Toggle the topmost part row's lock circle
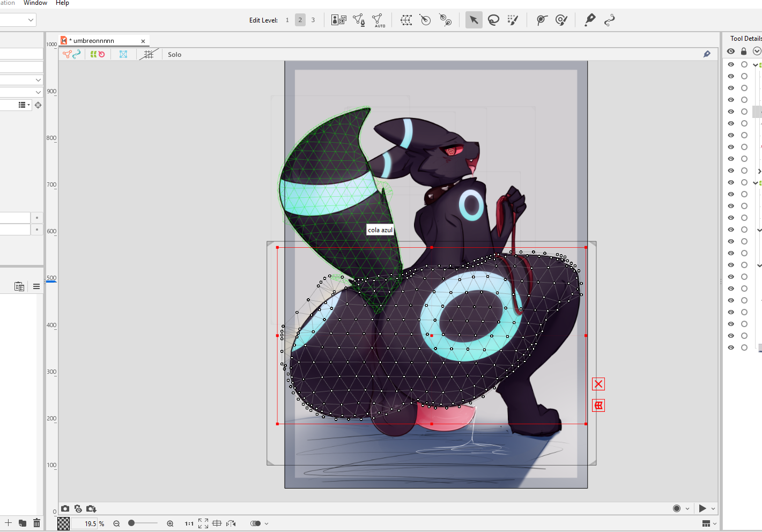Viewport: 762px width, 532px height. pyautogui.click(x=744, y=64)
